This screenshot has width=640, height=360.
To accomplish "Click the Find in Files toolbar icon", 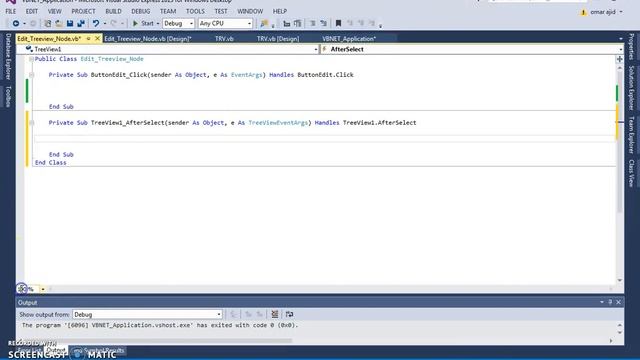I will tap(264, 24).
